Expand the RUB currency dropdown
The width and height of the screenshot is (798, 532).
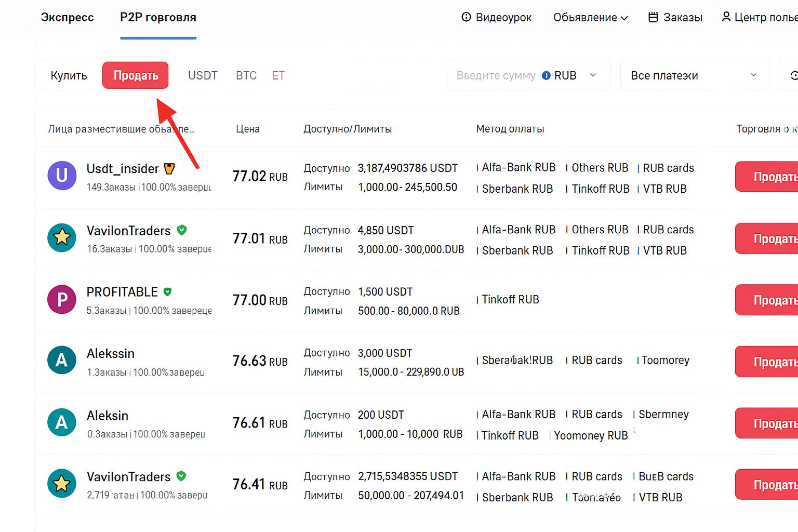coord(593,75)
